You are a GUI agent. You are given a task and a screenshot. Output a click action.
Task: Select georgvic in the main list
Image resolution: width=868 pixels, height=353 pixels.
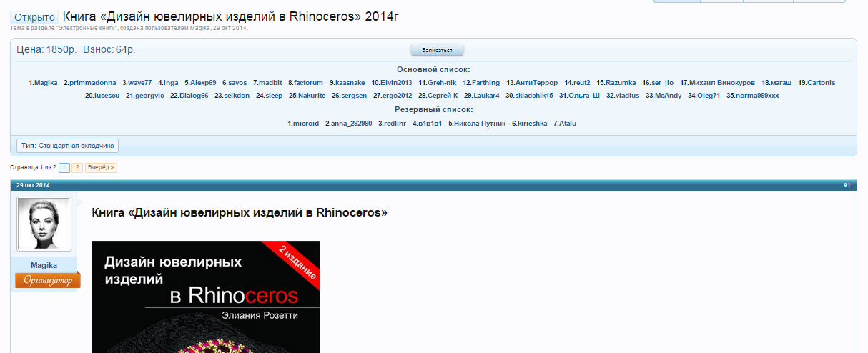point(149,96)
